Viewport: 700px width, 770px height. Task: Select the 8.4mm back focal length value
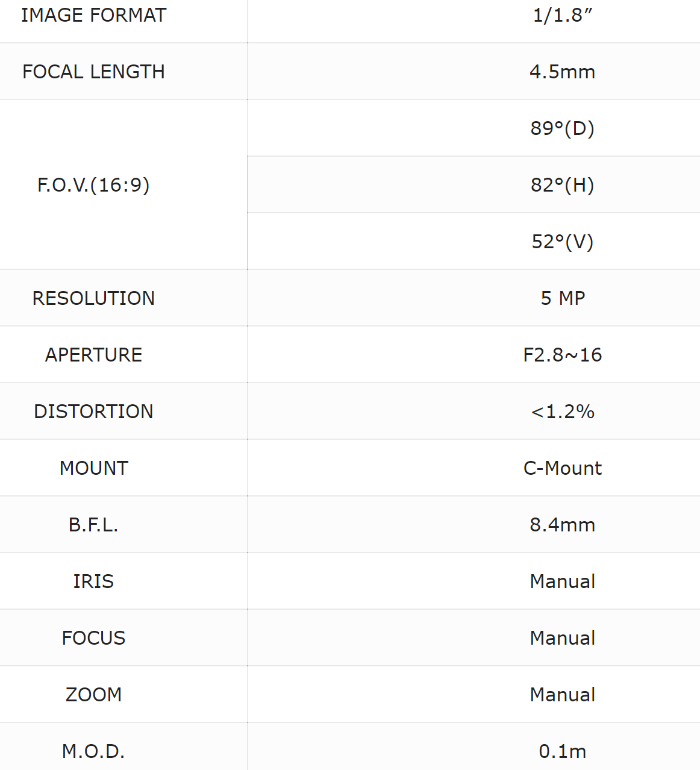pos(562,525)
